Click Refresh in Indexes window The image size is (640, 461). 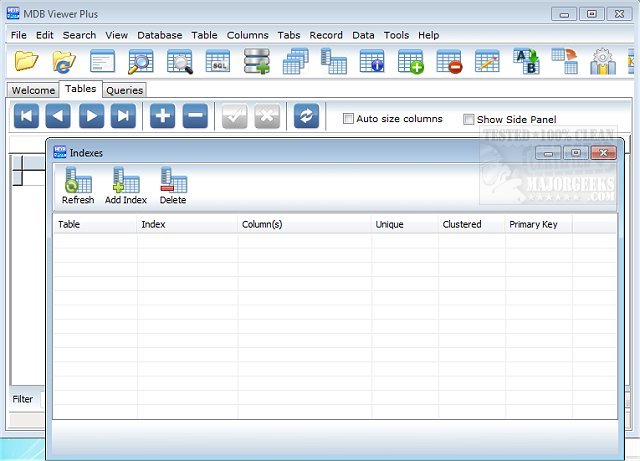(78, 185)
